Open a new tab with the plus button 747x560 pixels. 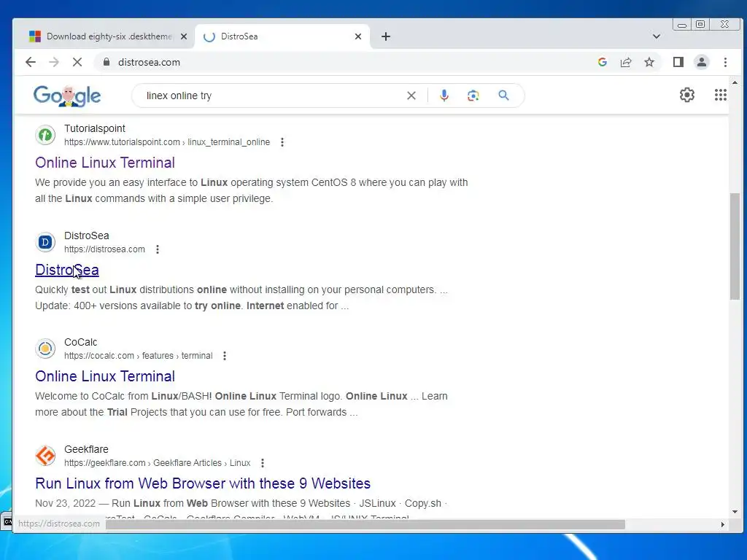click(x=386, y=36)
